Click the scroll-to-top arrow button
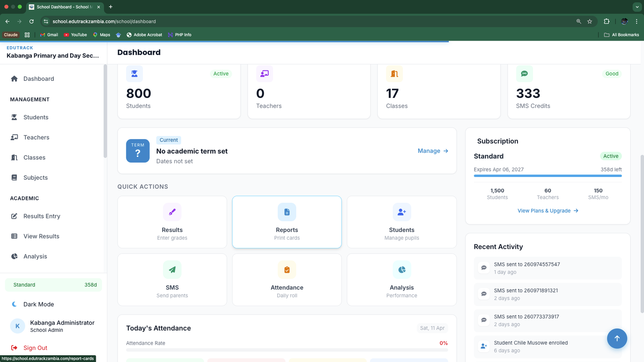The width and height of the screenshot is (644, 362). coord(617,338)
